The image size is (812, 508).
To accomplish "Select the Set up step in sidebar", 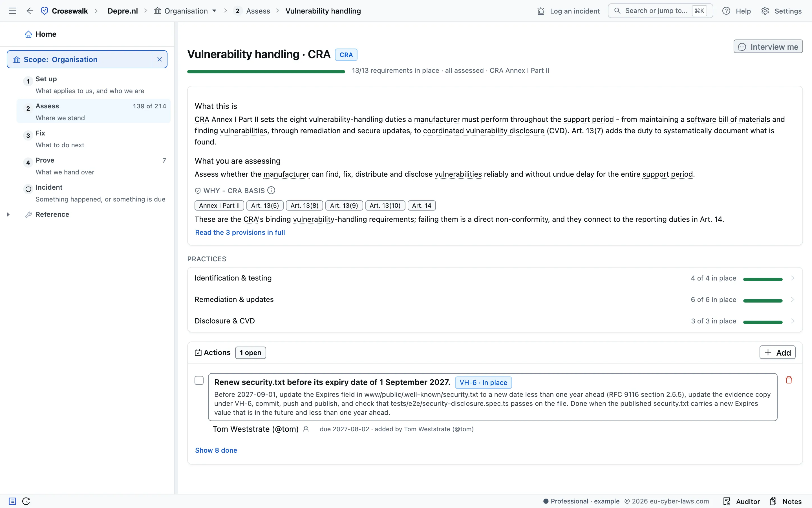I will [x=94, y=85].
